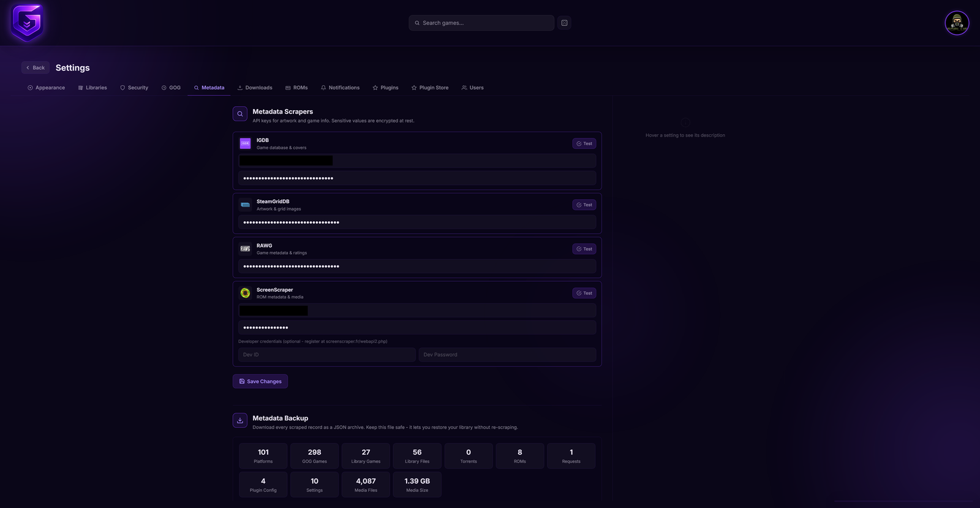This screenshot has height=508, width=980.
Task: Switch to the GOG tab
Action: point(171,88)
